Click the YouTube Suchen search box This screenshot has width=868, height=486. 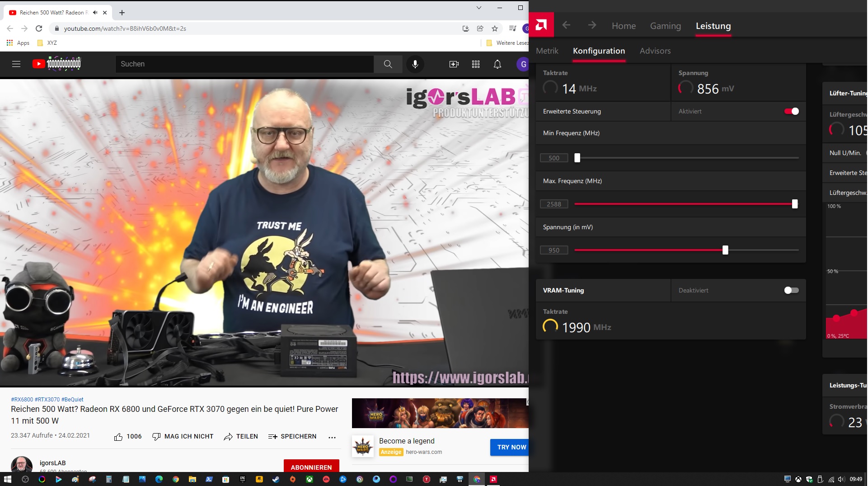(x=244, y=64)
